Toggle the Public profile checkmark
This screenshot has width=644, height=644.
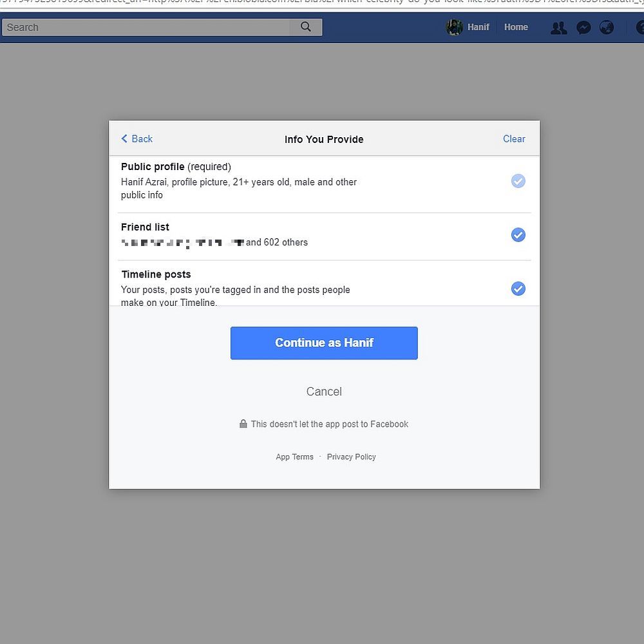pyautogui.click(x=518, y=181)
